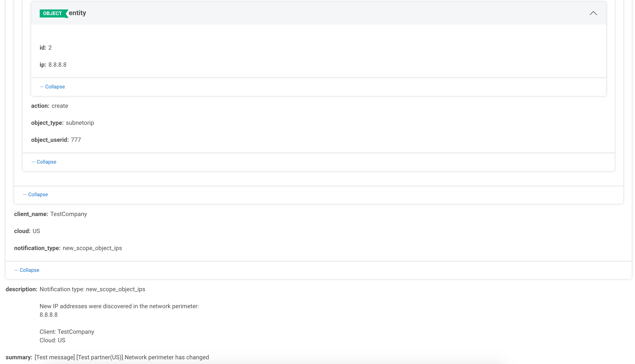Screen dimensions: 635x364
Task: Click the summary field label
Action: (19, 357)
